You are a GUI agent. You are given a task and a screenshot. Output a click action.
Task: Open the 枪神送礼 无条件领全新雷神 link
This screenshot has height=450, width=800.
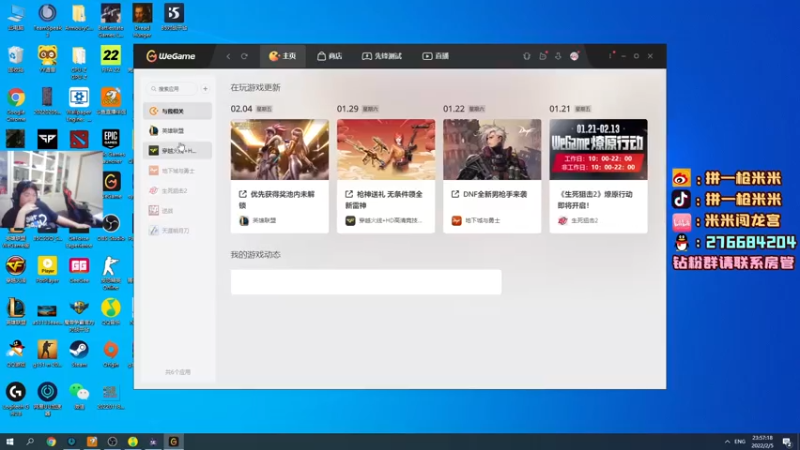[384, 199]
